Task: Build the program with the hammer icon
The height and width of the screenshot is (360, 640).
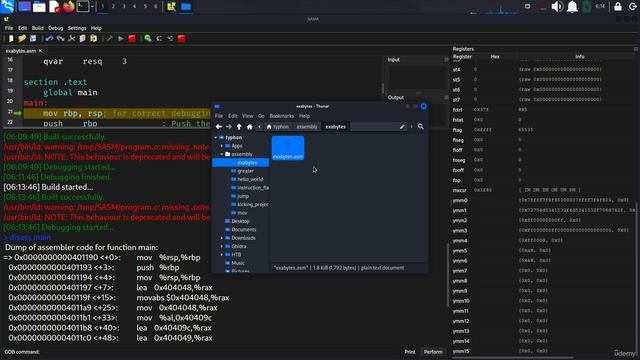Action: 110,38
